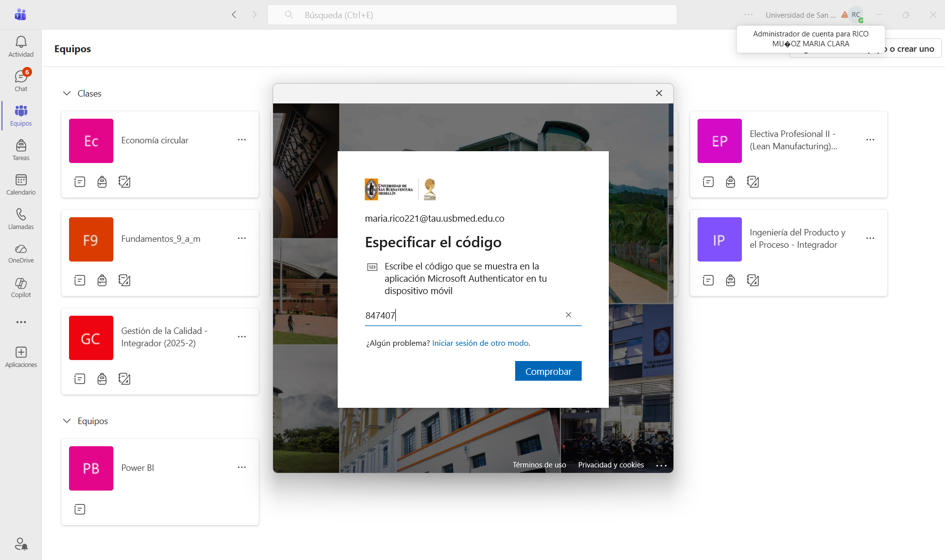Image resolution: width=945 pixels, height=560 pixels.
Task: Open more options for Power BI team
Action: point(242,467)
